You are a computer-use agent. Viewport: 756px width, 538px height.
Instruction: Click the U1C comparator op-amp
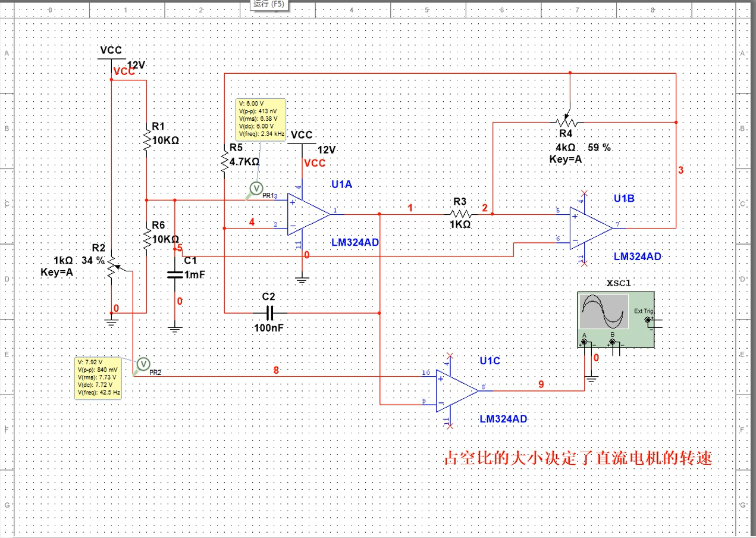(x=456, y=390)
